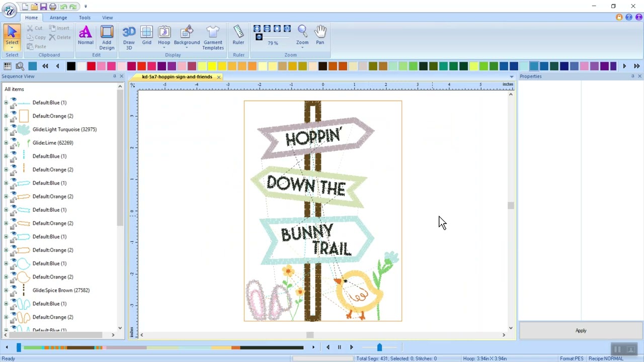Open the quick access toolbar customize arrow
The image size is (644, 362).
tap(86, 7)
